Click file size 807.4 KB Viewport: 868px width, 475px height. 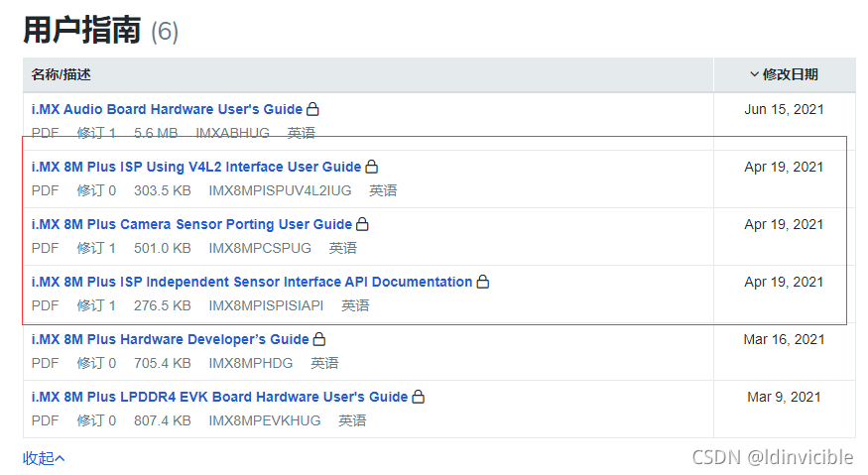click(163, 420)
